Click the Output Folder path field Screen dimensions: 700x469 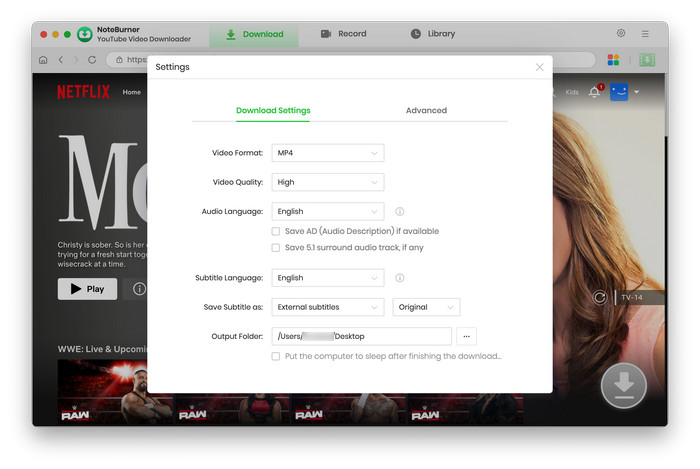[362, 336]
